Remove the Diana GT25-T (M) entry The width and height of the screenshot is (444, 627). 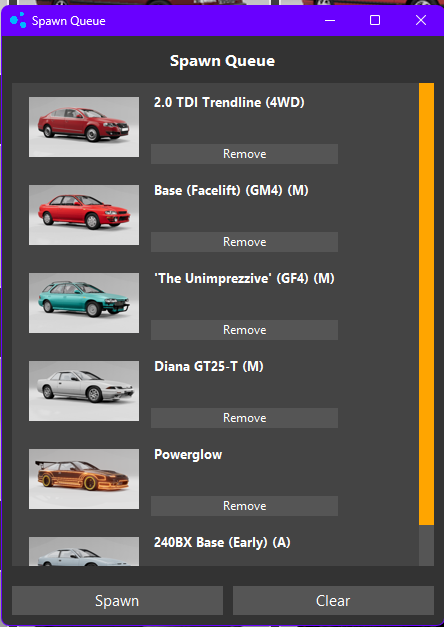244,418
